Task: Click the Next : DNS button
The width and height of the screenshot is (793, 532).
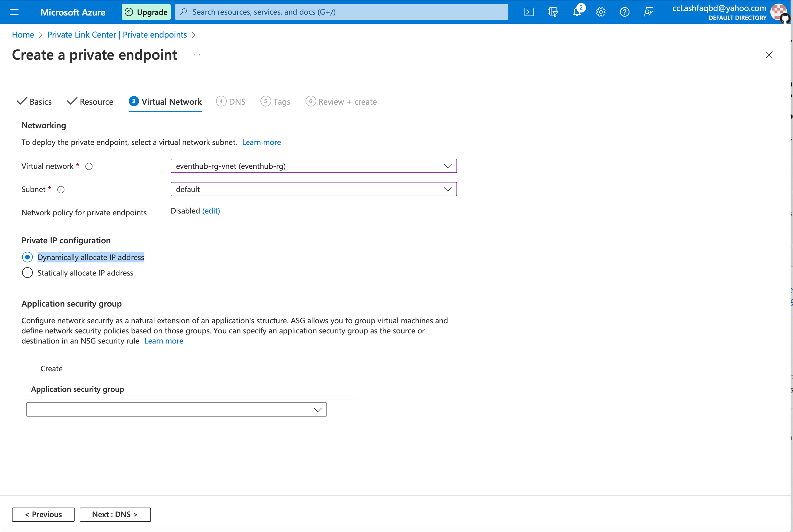Action: [115, 514]
